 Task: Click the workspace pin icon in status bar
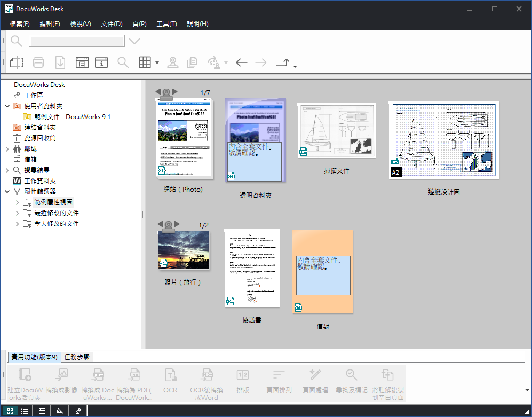click(78, 411)
